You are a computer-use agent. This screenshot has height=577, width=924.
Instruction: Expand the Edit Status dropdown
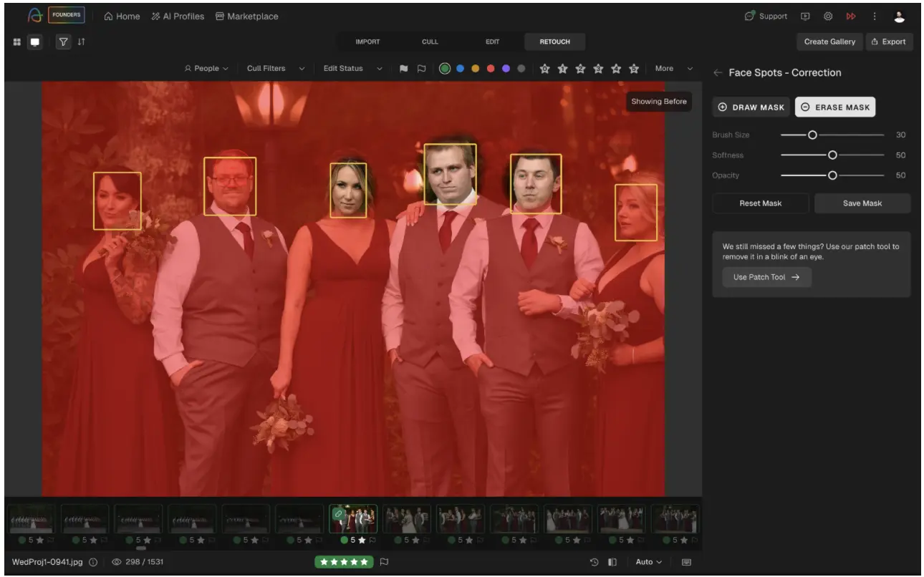353,69
